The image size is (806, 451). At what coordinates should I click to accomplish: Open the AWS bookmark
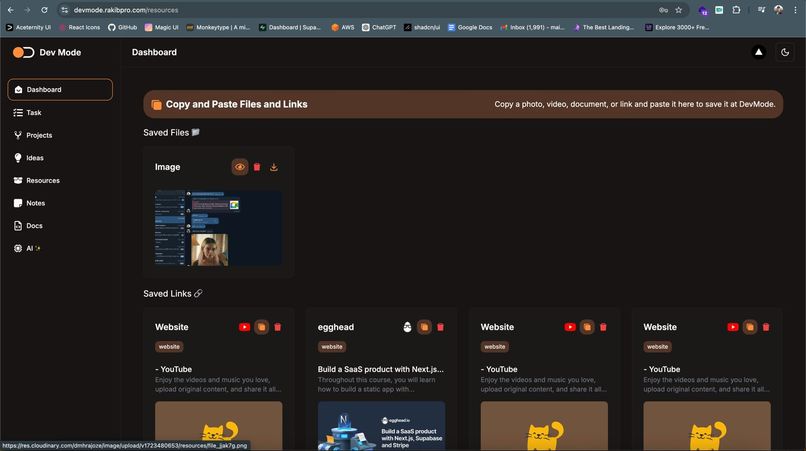pyautogui.click(x=343, y=27)
